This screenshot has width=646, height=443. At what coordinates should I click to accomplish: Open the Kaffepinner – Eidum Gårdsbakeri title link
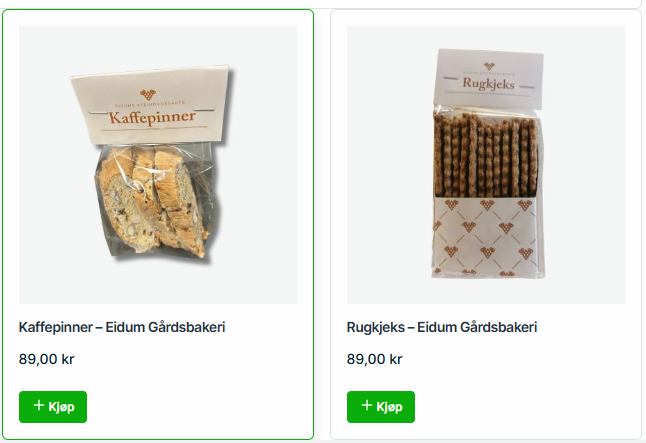(x=122, y=327)
